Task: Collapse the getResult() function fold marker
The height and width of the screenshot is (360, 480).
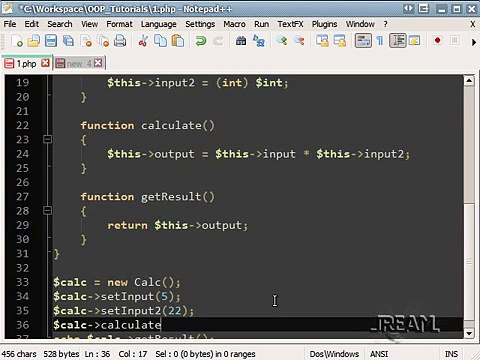Action: pos(47,210)
